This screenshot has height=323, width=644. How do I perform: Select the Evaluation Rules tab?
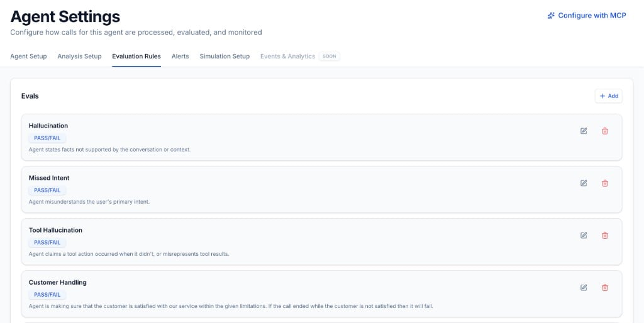(136, 56)
